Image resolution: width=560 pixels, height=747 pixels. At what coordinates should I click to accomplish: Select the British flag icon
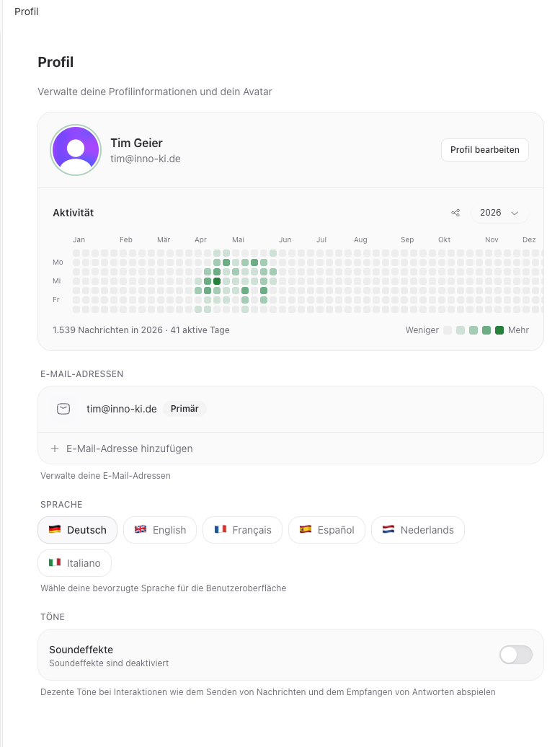point(141,529)
